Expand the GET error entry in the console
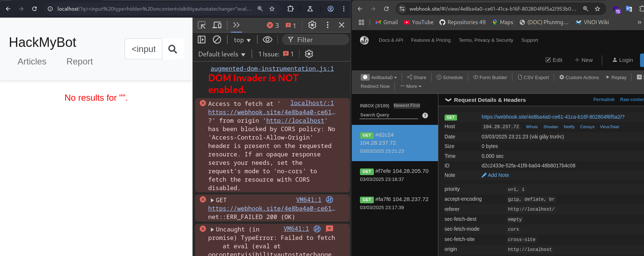The width and height of the screenshot is (644, 256). 212,200
